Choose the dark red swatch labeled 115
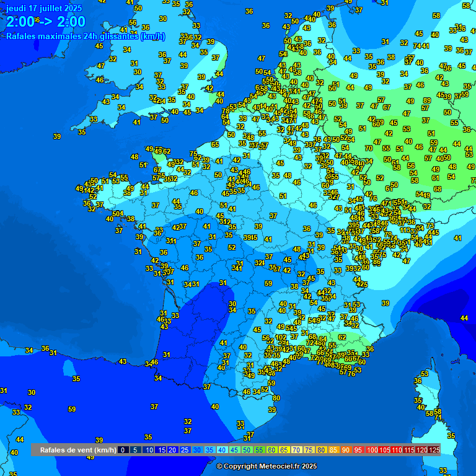Viewport: 476px width, 476px height. click(408, 450)
